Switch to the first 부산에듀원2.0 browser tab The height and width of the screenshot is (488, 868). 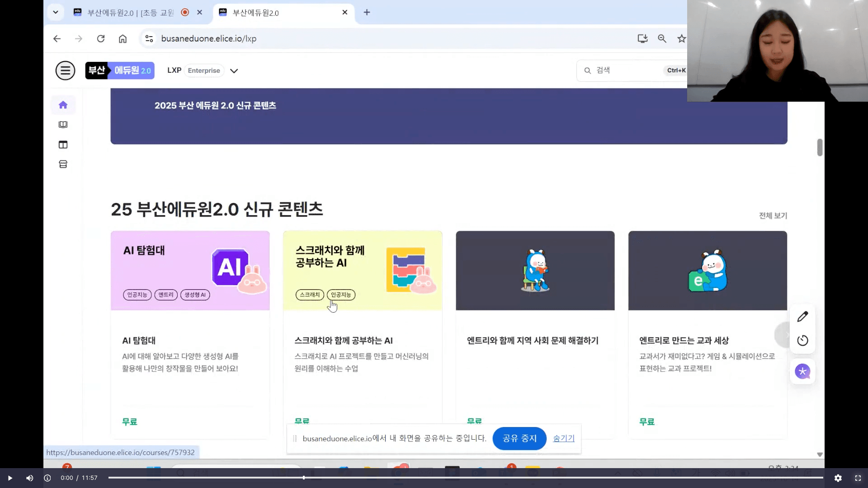(131, 13)
